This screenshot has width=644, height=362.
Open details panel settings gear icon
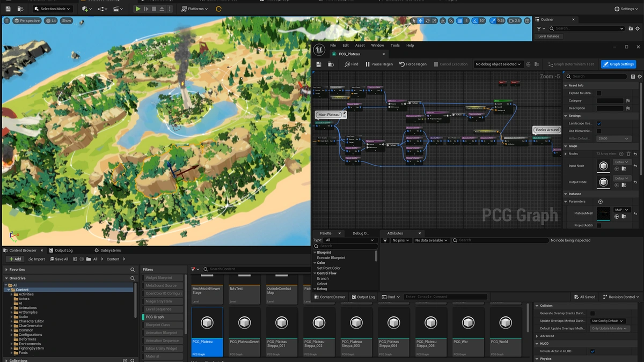pos(639,77)
